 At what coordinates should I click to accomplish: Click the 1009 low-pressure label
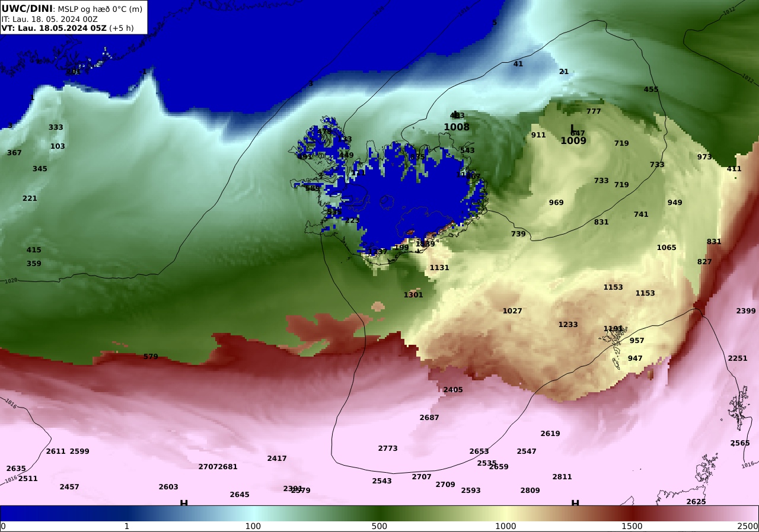[x=573, y=141]
